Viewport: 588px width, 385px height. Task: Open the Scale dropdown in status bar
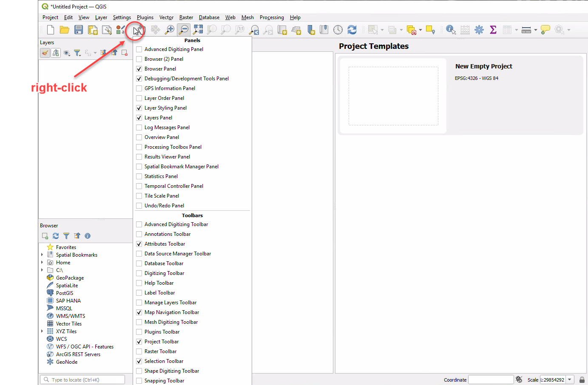(x=570, y=379)
